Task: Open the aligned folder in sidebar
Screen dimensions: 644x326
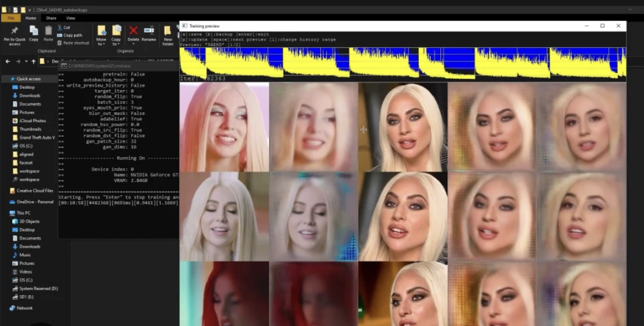Action: click(x=23, y=155)
